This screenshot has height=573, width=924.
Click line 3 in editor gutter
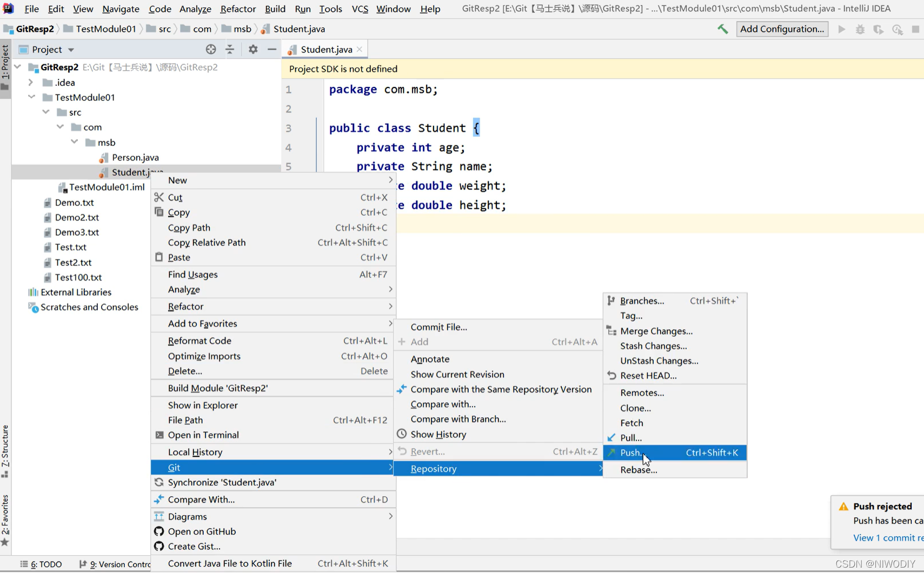289,129
